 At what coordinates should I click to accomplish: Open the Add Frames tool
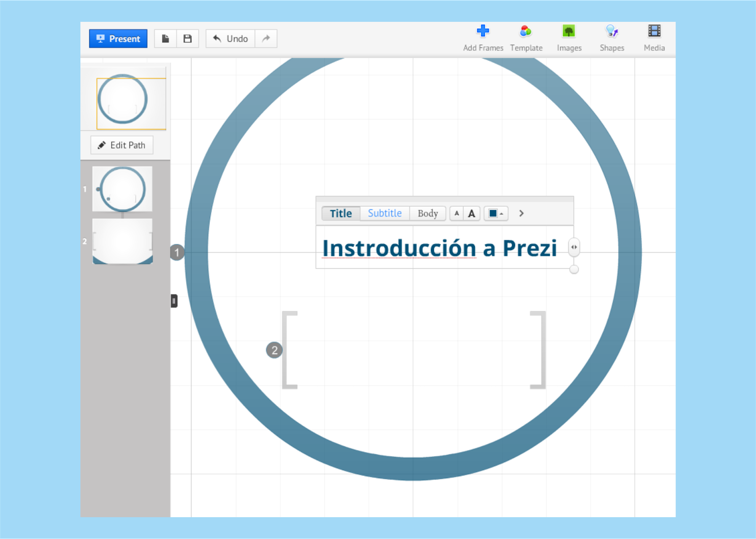pyautogui.click(x=483, y=38)
